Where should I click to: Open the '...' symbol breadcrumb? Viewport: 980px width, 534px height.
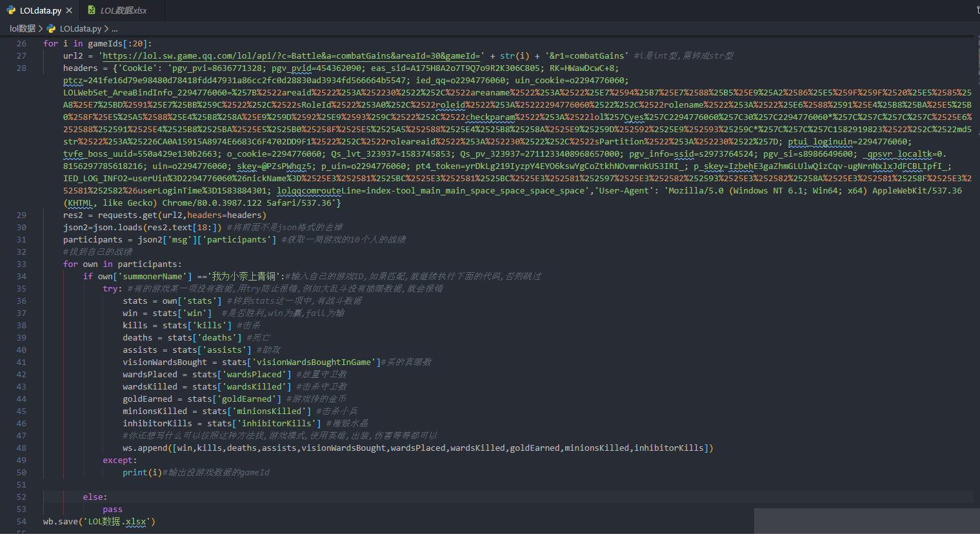[x=115, y=28]
